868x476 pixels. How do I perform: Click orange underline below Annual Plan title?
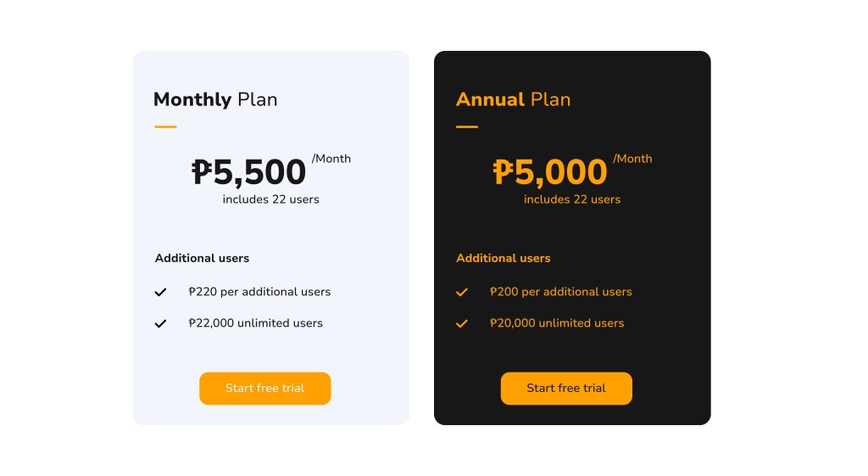point(467,127)
